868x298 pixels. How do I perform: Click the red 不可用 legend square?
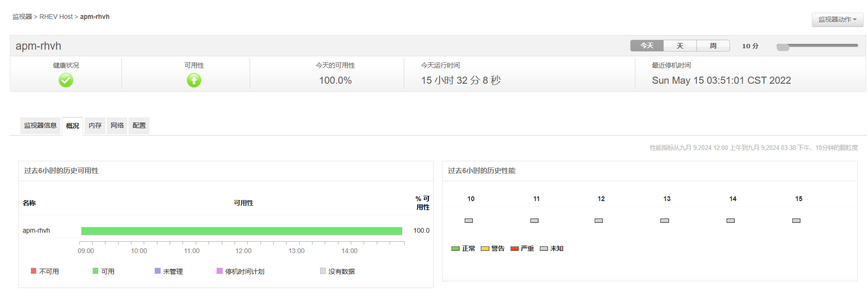[x=34, y=271]
